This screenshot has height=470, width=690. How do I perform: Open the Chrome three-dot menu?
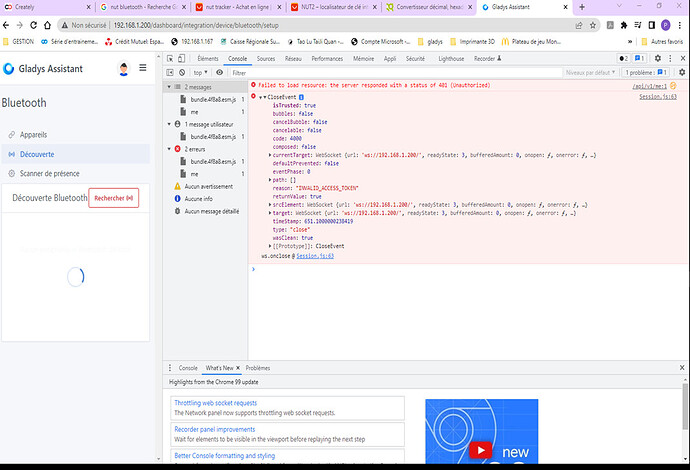tap(680, 26)
